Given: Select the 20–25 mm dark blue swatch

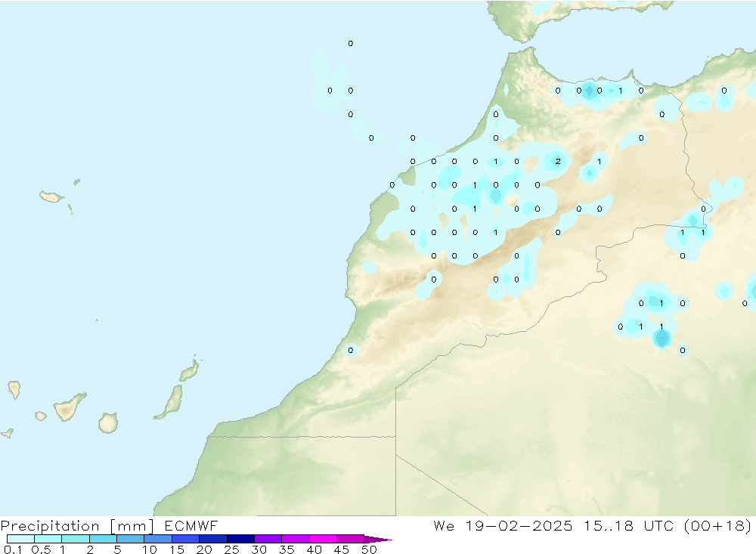Looking at the screenshot, I should tap(213, 539).
